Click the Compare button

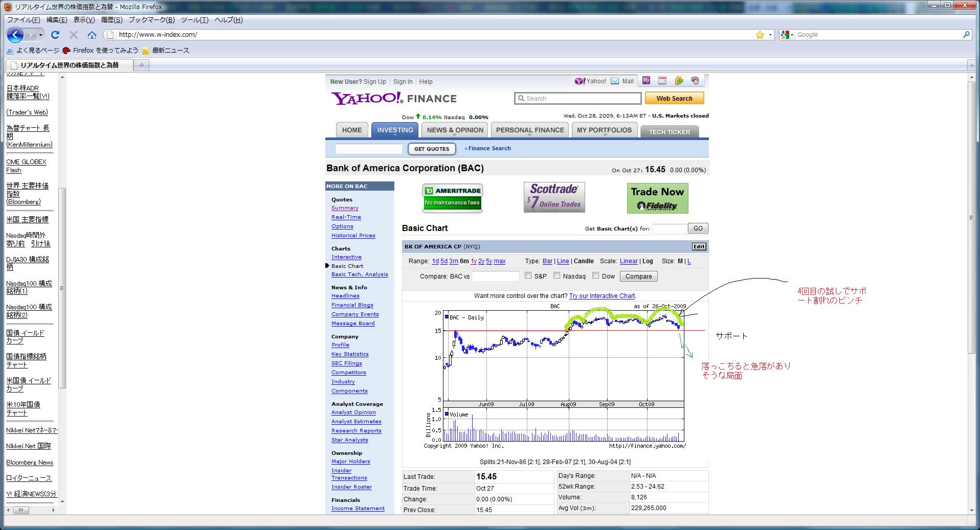coord(638,276)
